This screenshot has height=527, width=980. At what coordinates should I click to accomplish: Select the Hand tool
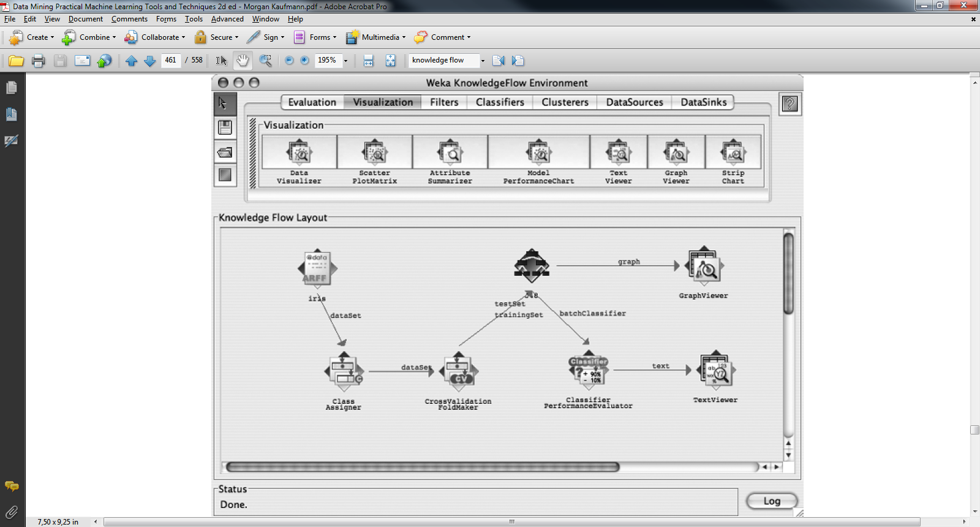(x=243, y=61)
